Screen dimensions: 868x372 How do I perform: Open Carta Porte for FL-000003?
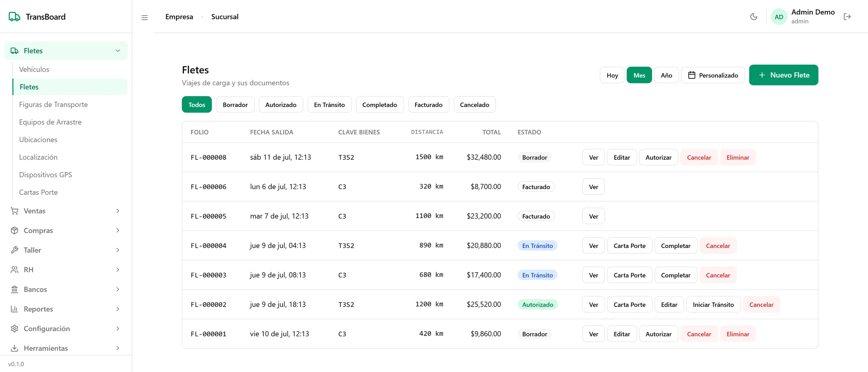(629, 275)
